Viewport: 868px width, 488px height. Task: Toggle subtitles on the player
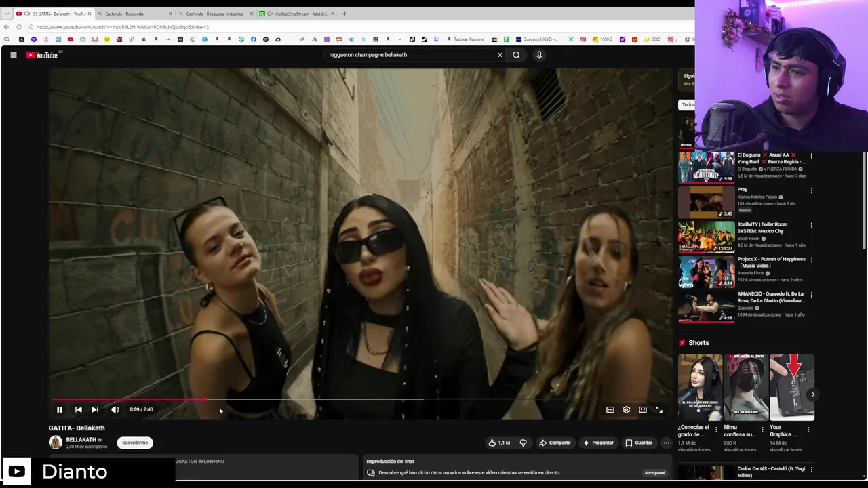(610, 409)
